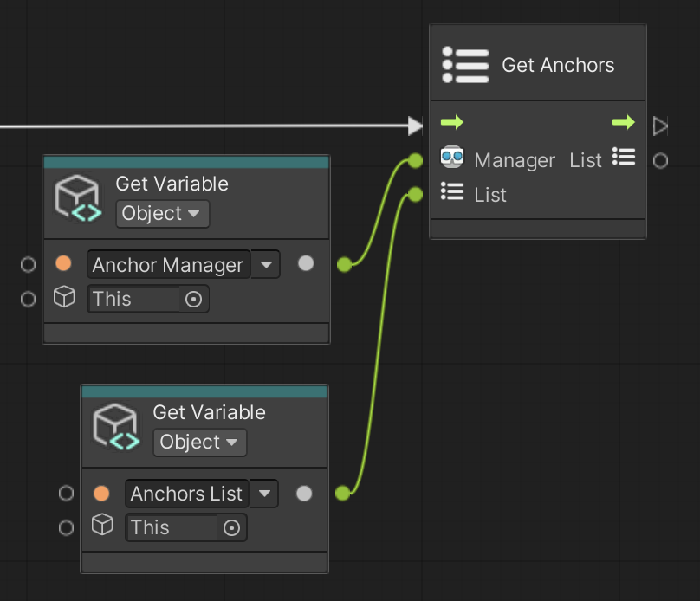Click the orange dot next to Anchor Manager

(63, 264)
